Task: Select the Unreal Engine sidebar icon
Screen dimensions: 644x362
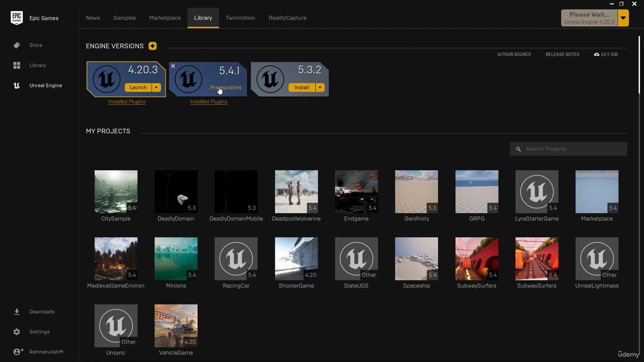Action: click(x=17, y=85)
